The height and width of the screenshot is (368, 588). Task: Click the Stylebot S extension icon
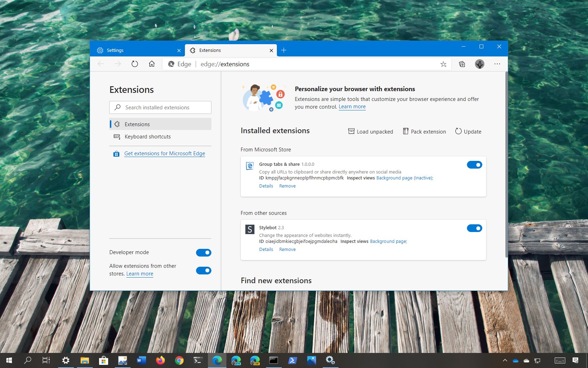click(x=250, y=230)
